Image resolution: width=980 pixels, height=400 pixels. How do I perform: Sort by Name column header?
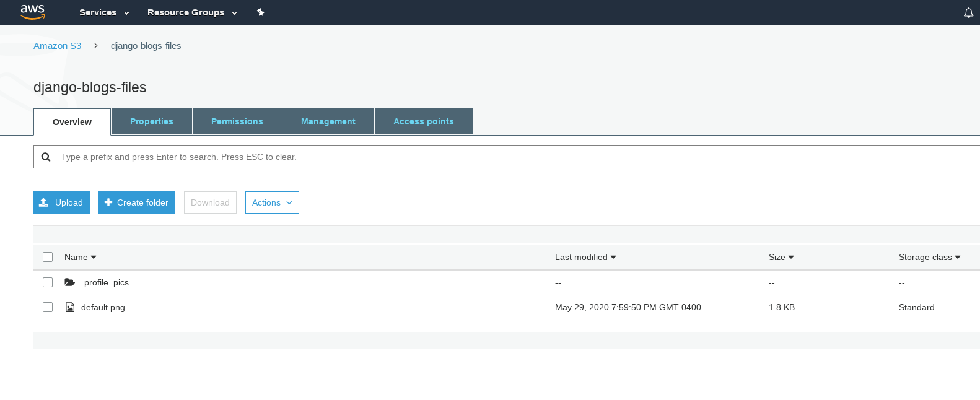(81, 257)
